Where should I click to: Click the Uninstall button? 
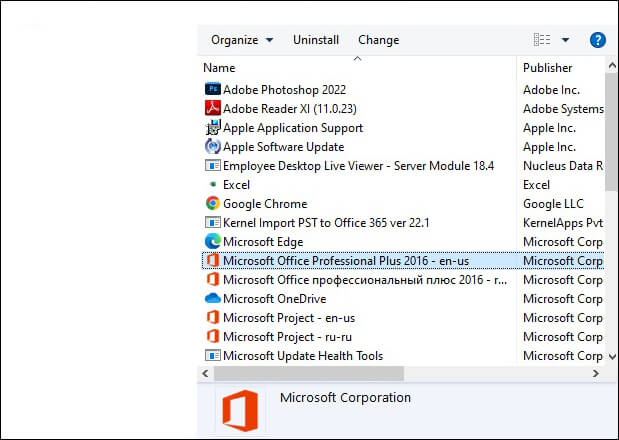coord(315,40)
